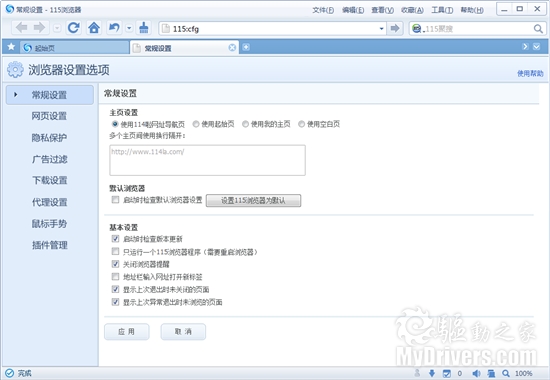Click the user account icon in status bar

pyautogui.click(x=417, y=373)
